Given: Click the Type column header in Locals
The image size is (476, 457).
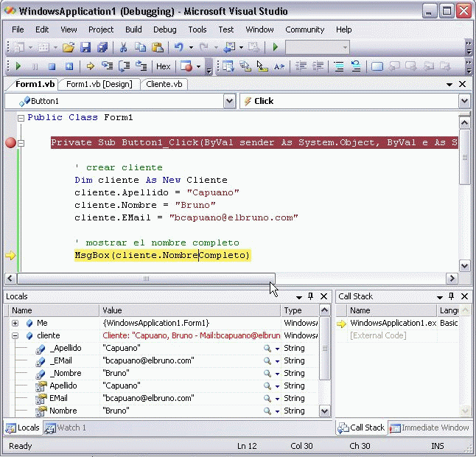Looking at the screenshot, I should (x=300, y=310).
